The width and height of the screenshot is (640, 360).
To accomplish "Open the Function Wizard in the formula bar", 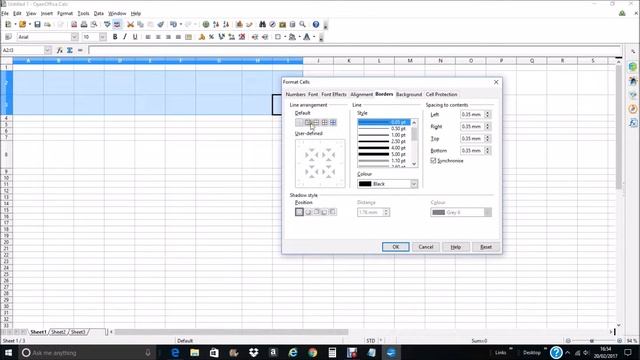I will tap(60, 50).
